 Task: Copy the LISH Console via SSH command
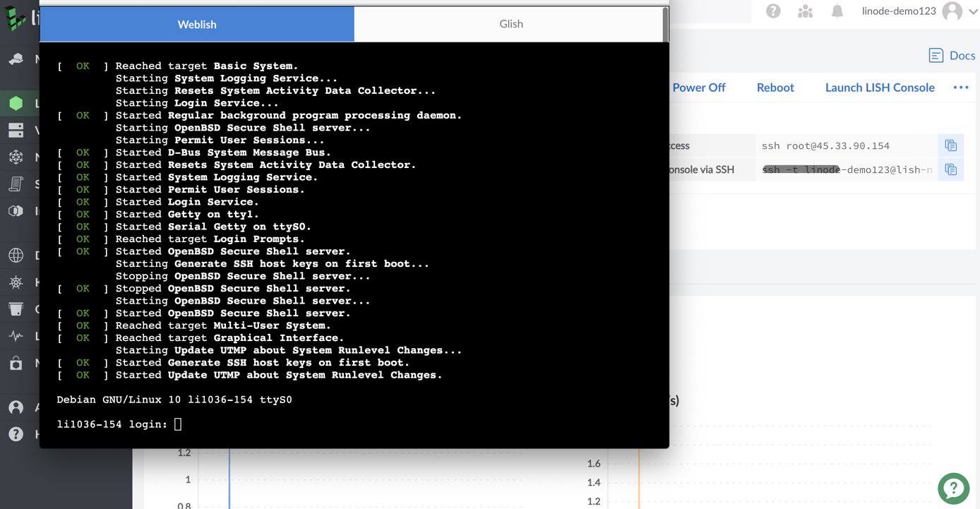point(950,169)
